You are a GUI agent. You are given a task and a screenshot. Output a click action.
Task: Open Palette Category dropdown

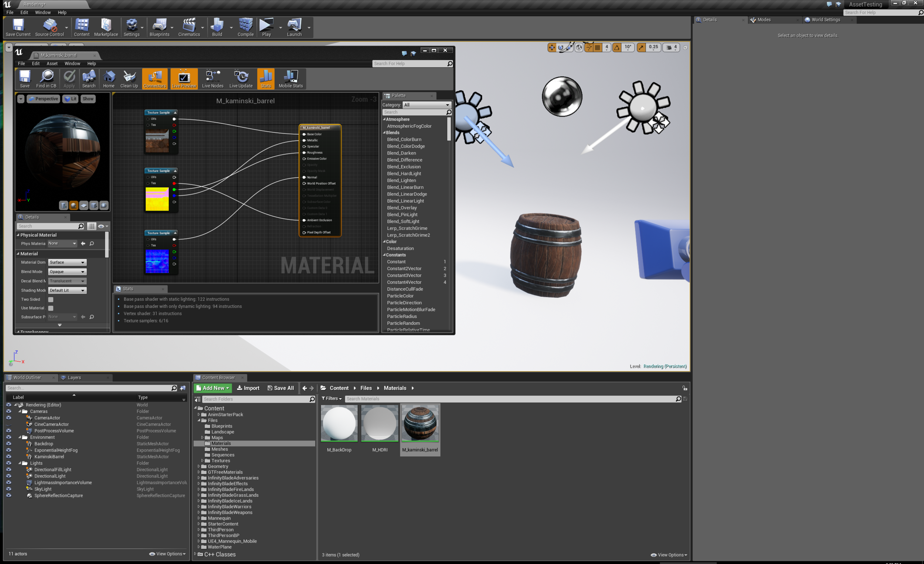[427, 105]
